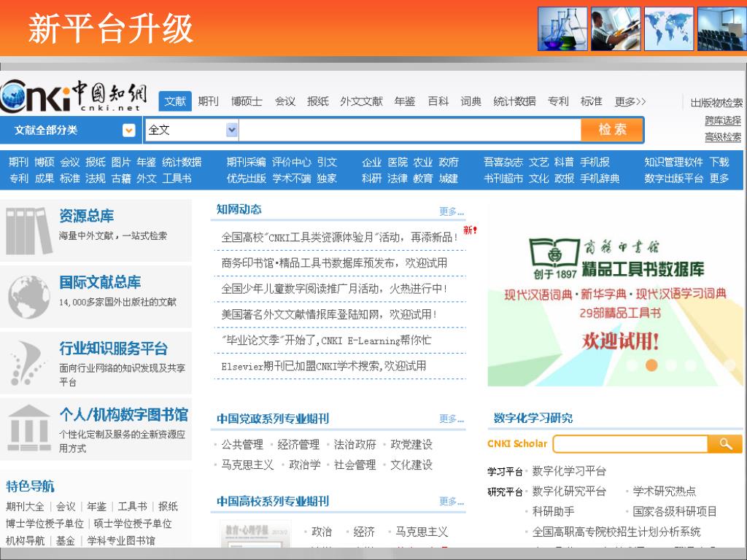Open the 国家各级科研项目 link

click(x=675, y=511)
